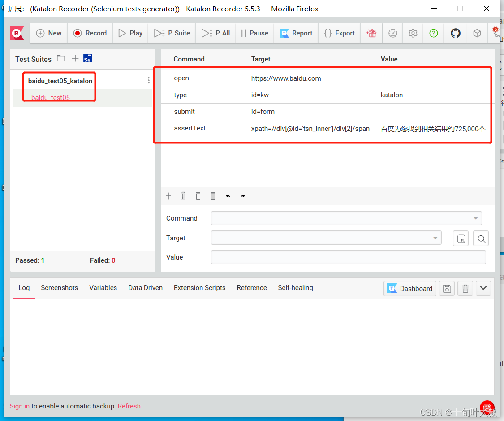Screen dimensions: 504x421
Task: Click the cube package icon
Action: [x=477, y=33]
